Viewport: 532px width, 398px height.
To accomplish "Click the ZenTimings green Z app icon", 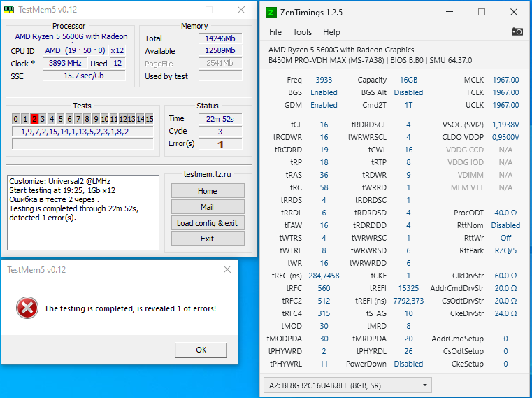I will click(x=271, y=13).
